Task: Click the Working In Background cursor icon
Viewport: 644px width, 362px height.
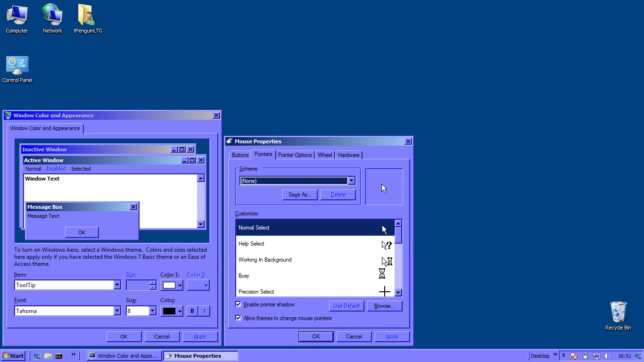Action: tap(387, 261)
